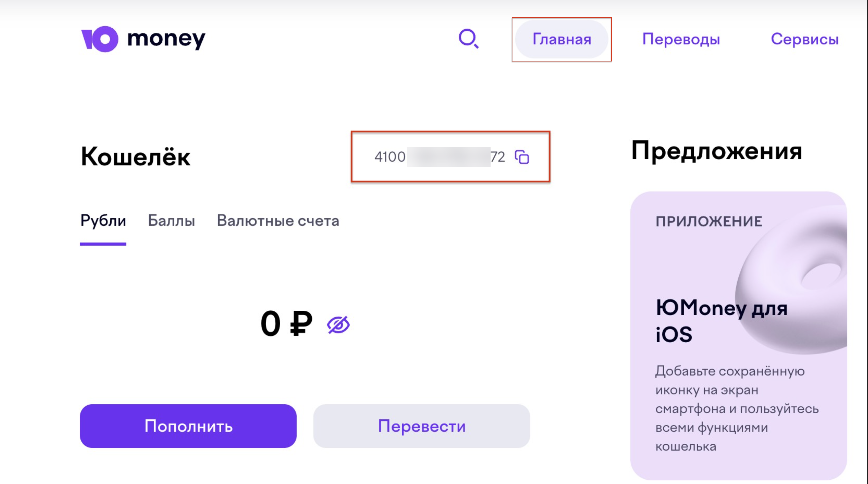This screenshot has height=484, width=868.
Task: Go to the Главная page
Action: coord(561,39)
